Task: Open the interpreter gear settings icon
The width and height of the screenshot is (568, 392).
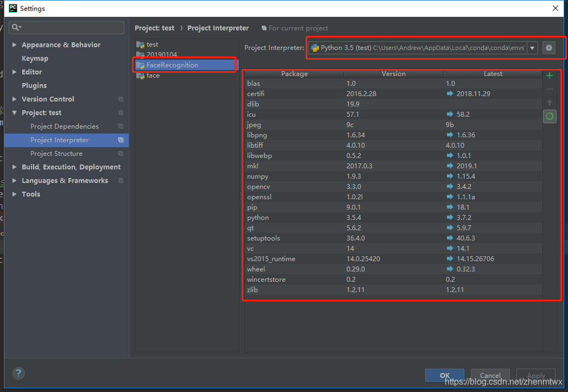Action: (x=549, y=48)
